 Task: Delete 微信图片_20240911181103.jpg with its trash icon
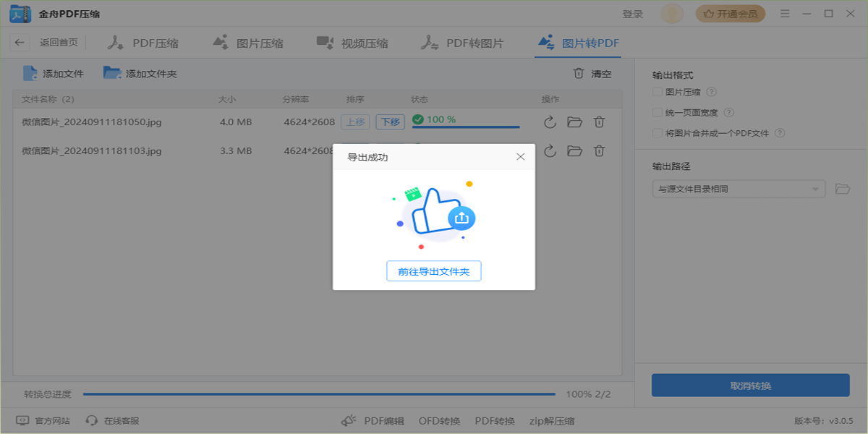(x=599, y=150)
